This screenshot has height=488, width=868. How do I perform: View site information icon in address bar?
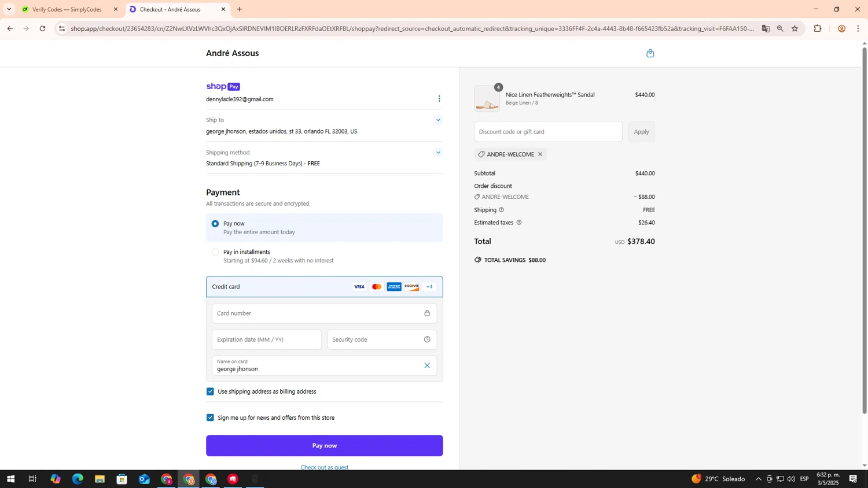point(62,28)
